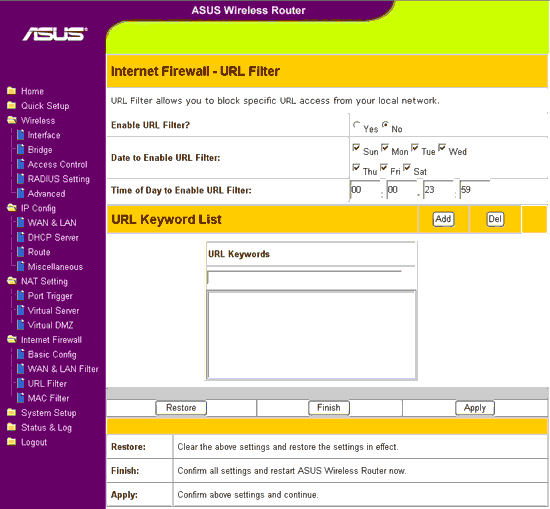Collapse the Wireless open folder
Image resolution: width=550 pixels, height=509 pixels.
12,120
